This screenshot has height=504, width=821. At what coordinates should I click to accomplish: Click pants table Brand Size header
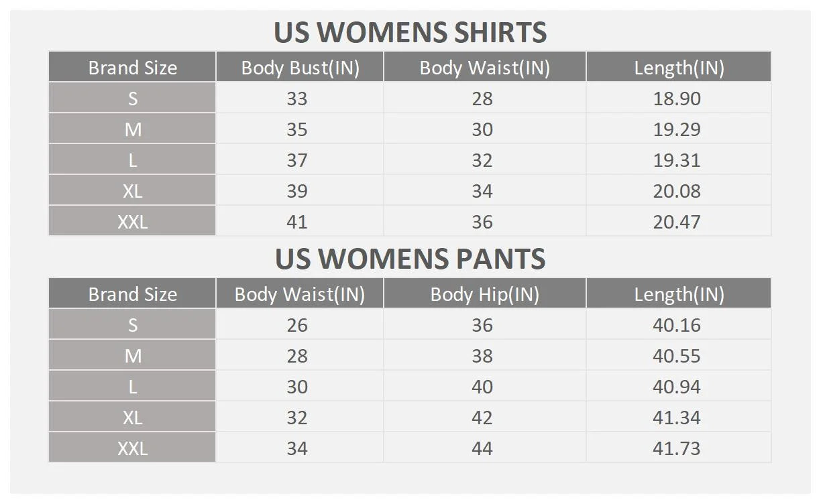(x=133, y=294)
